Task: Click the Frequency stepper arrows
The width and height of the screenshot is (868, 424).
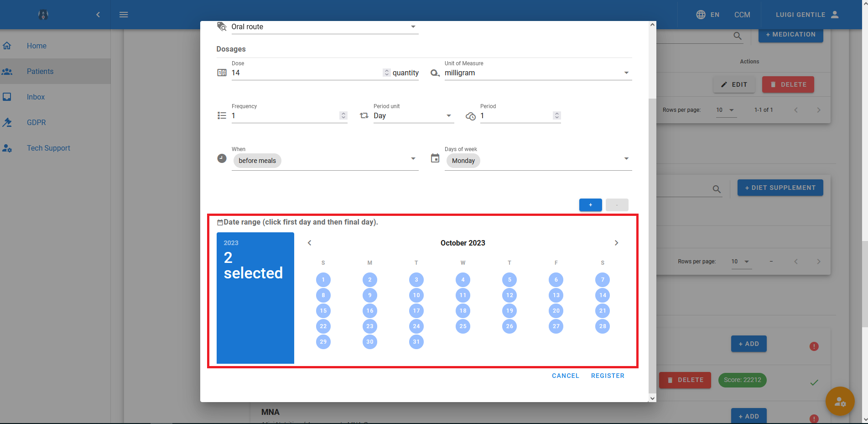Action: [x=343, y=115]
